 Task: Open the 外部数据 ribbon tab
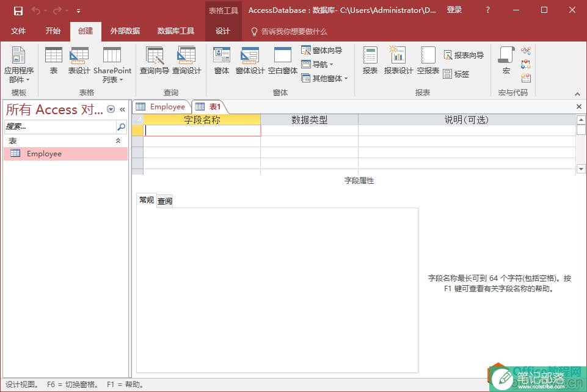(x=125, y=31)
